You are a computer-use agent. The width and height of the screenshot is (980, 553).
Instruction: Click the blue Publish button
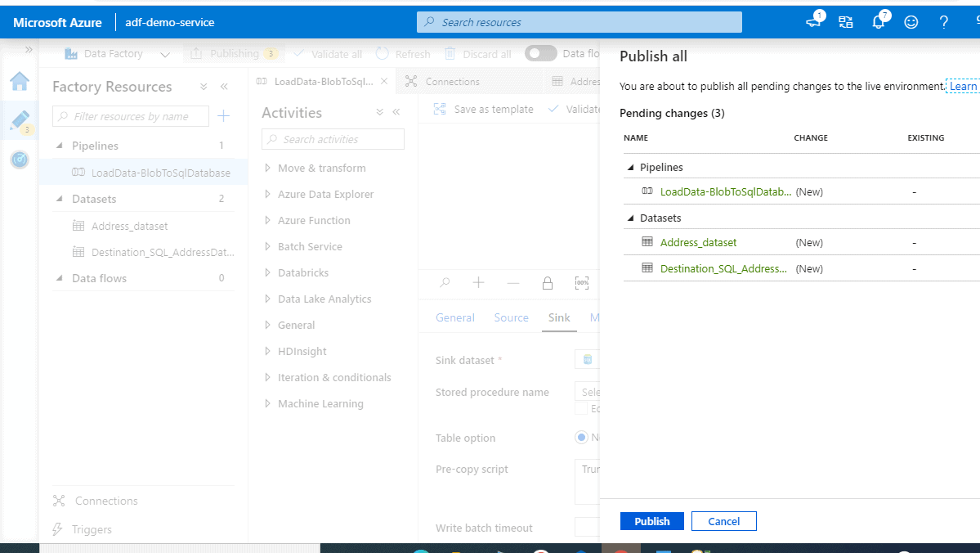(652, 521)
